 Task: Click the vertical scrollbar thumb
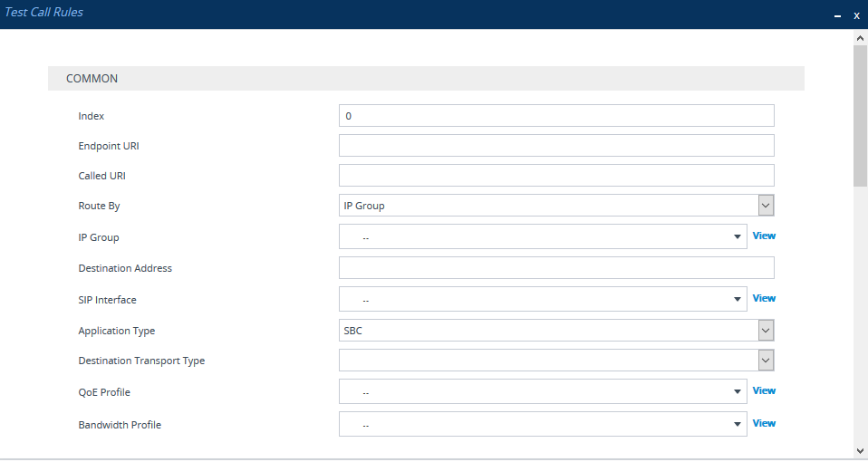(860, 113)
